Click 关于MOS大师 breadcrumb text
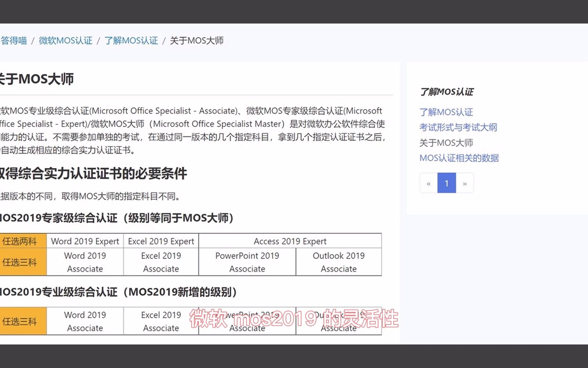588x368 pixels. 197,41
